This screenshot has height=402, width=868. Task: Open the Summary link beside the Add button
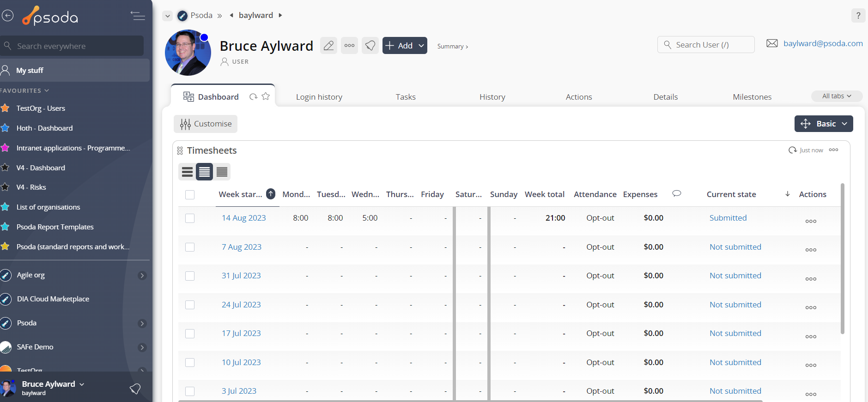click(x=453, y=46)
